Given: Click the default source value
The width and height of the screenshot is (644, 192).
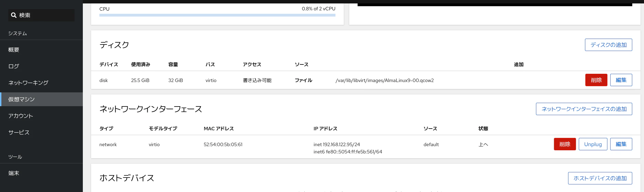Looking at the screenshot, I should (x=431, y=144).
